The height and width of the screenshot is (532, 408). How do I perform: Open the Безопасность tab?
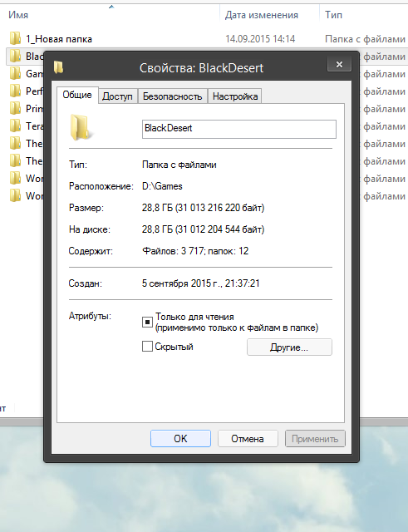pos(172,96)
